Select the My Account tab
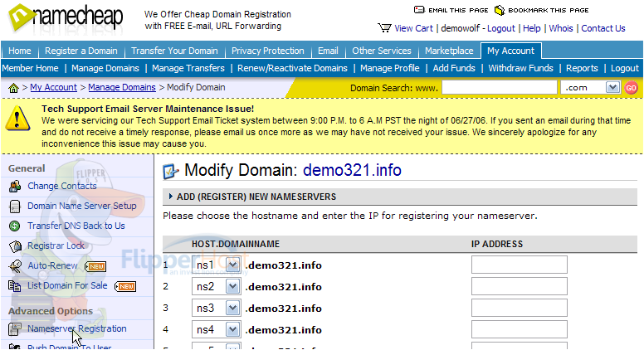Viewport: 644px width, 350px height. point(511,51)
